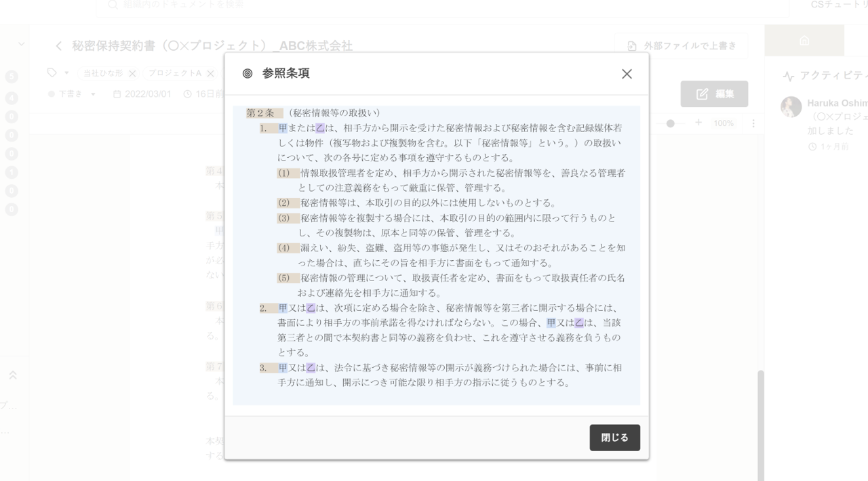
Task: Click Haruka Oshima's avatar
Action: coord(791,106)
